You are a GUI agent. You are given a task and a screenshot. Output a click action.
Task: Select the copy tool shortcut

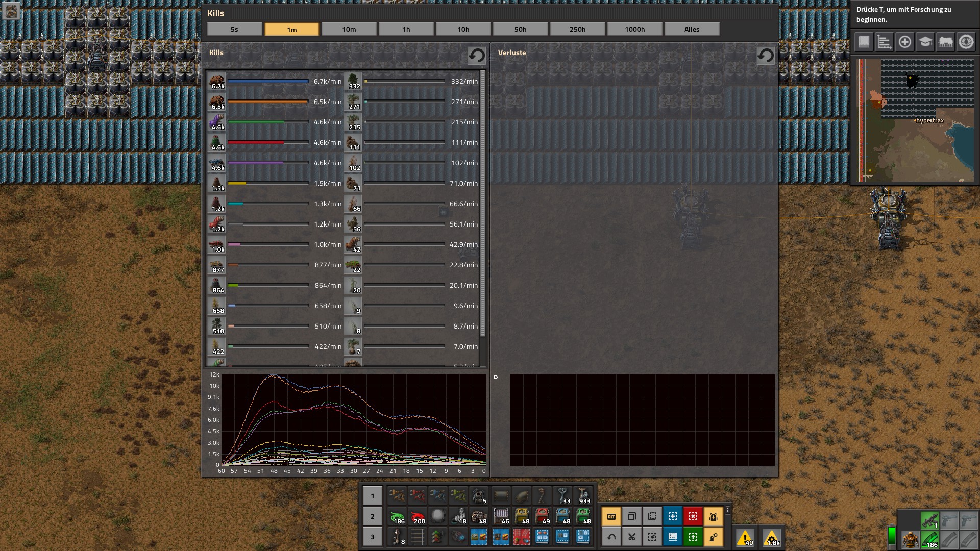pyautogui.click(x=631, y=516)
